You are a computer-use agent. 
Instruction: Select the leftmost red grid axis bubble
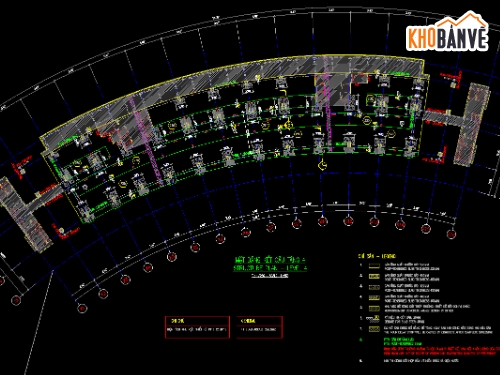point(16,300)
